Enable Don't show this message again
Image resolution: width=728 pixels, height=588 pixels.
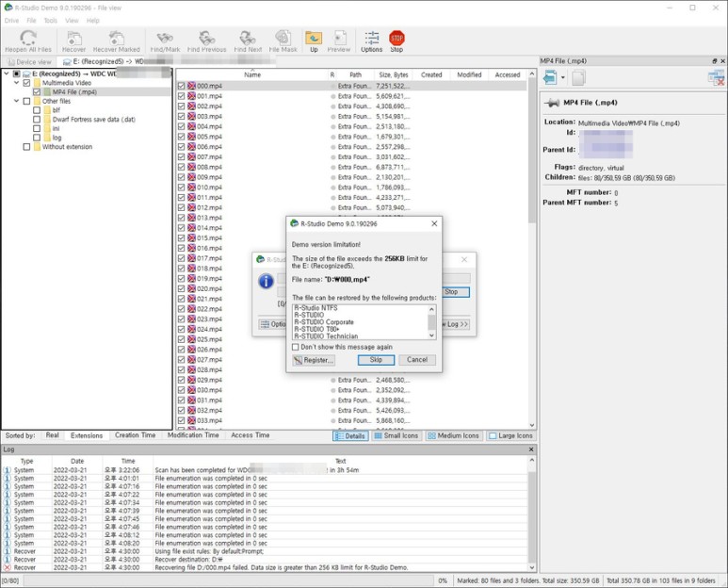[x=296, y=347]
